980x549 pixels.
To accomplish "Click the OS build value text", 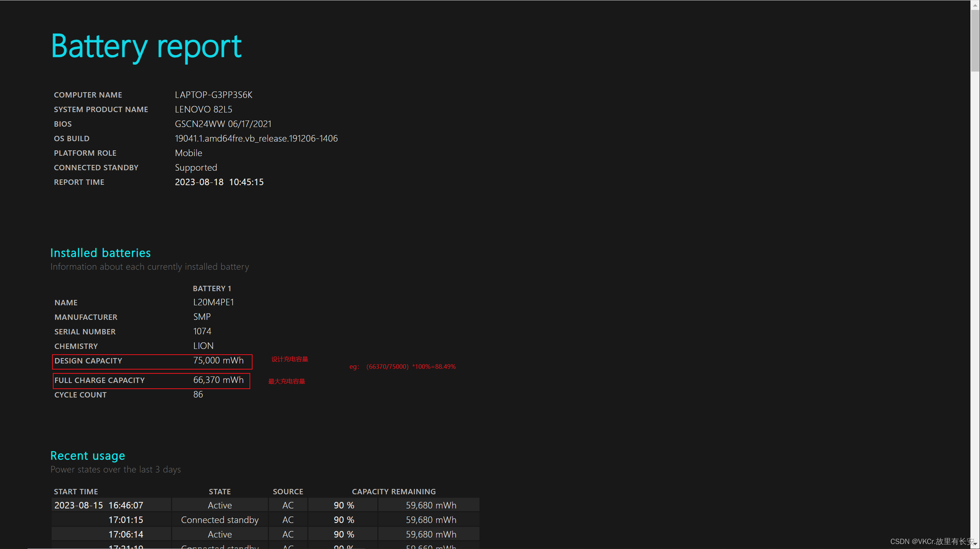I will pyautogui.click(x=256, y=138).
